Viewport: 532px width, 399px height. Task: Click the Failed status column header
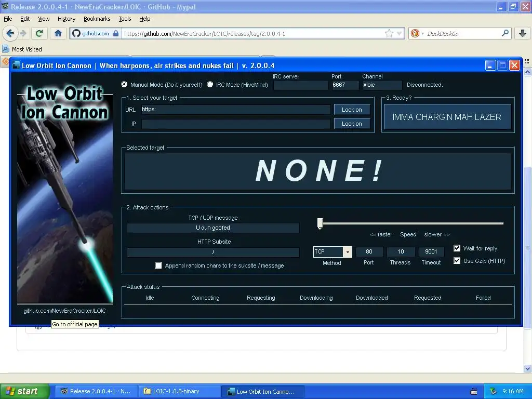[483, 298]
